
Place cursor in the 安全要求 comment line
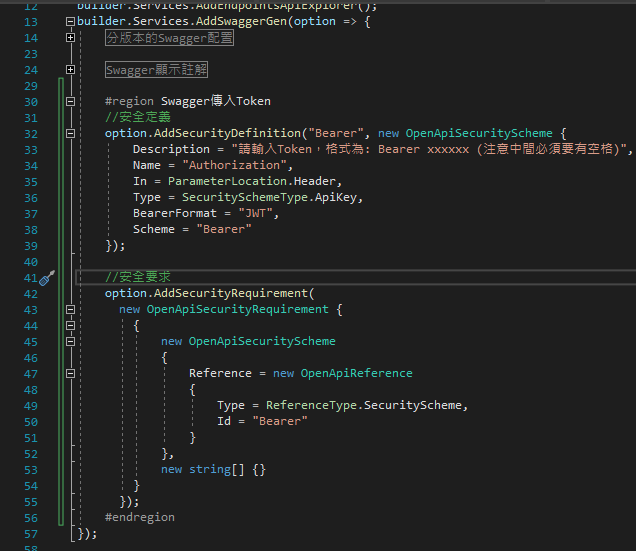140,277
